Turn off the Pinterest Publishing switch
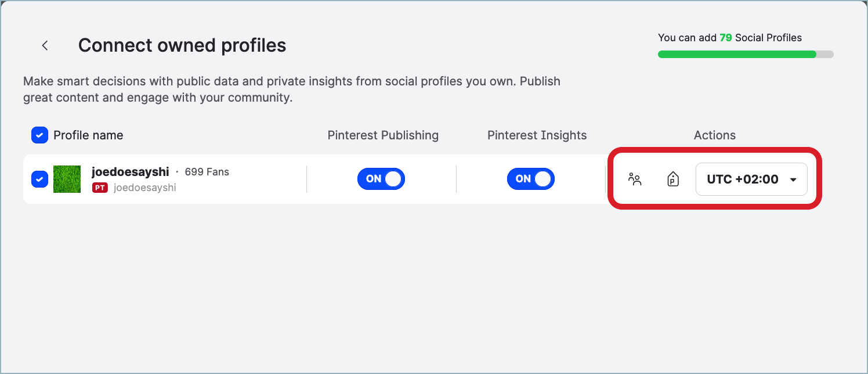Viewport: 868px width, 374px height. [x=381, y=179]
